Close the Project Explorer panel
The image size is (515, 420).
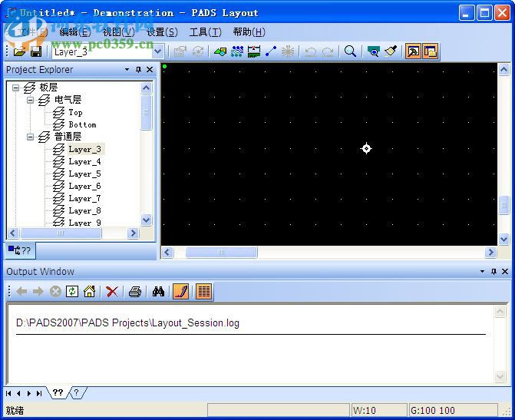[150, 70]
